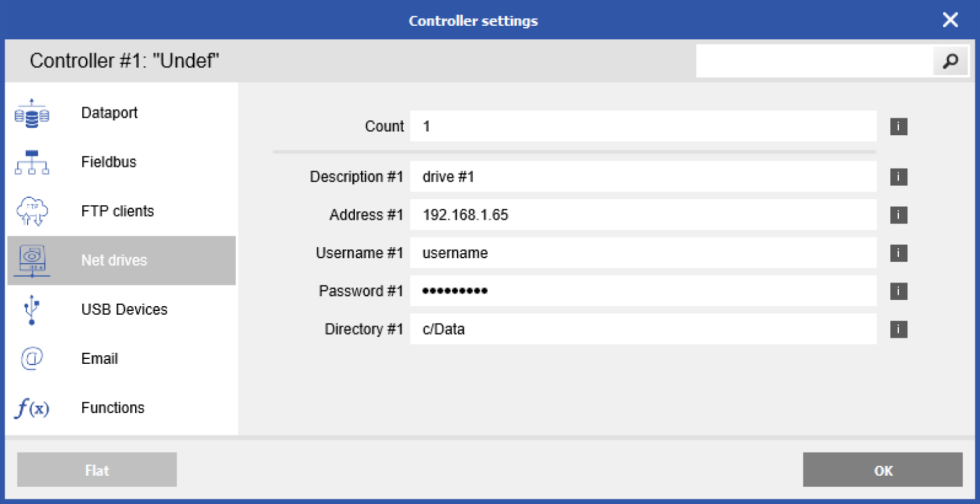Open the Dataport database icon

click(32, 114)
